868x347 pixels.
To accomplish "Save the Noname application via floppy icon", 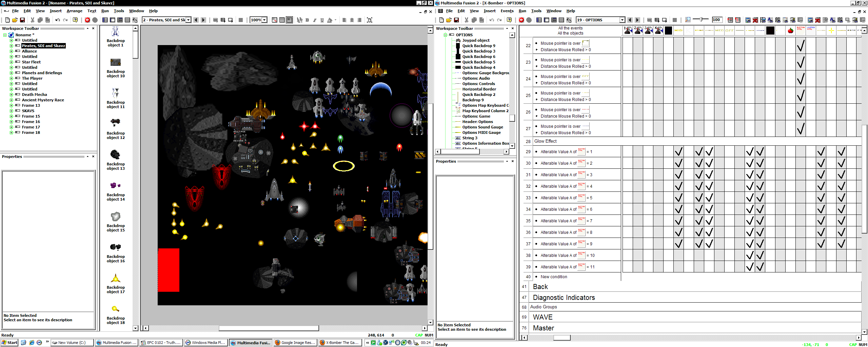I will click(22, 20).
